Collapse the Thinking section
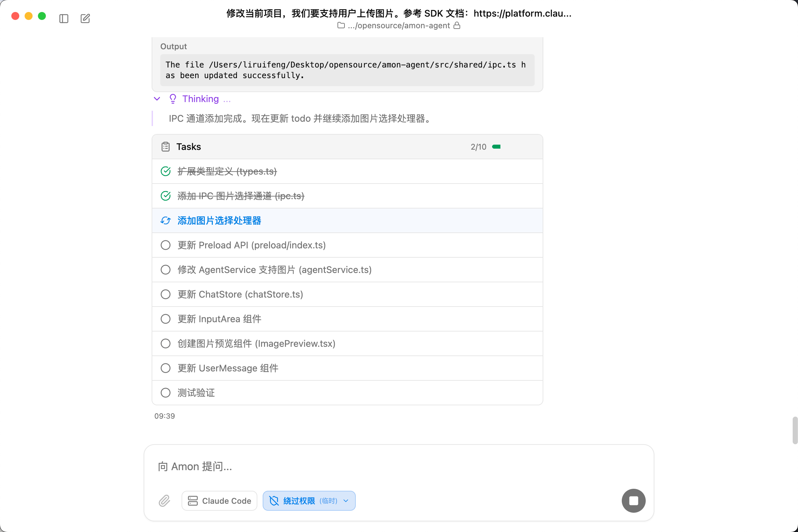Viewport: 798px width, 532px height. tap(157, 98)
